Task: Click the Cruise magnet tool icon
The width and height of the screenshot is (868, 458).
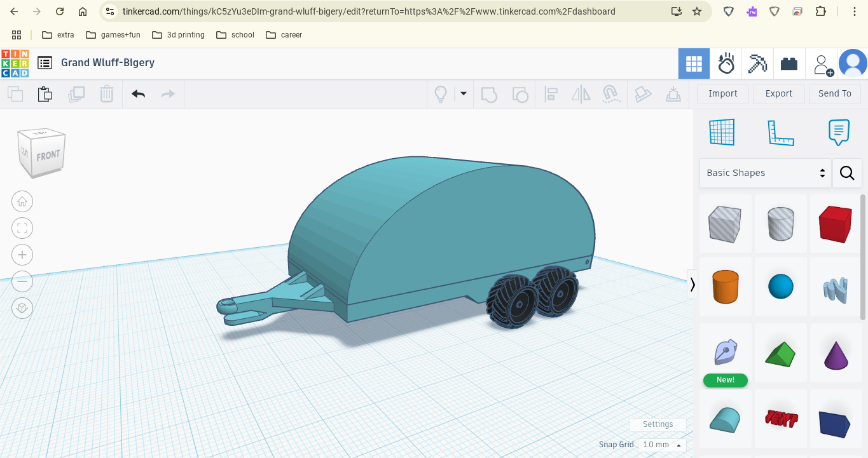Action: (x=610, y=95)
